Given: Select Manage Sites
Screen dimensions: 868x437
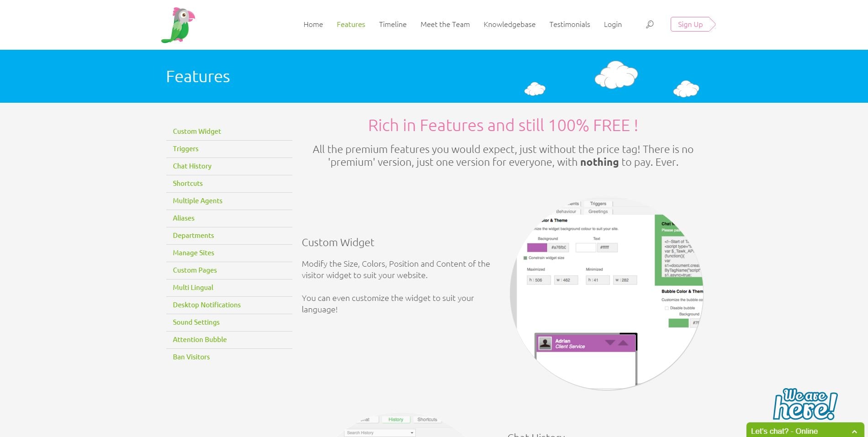Looking at the screenshot, I should 193,253.
